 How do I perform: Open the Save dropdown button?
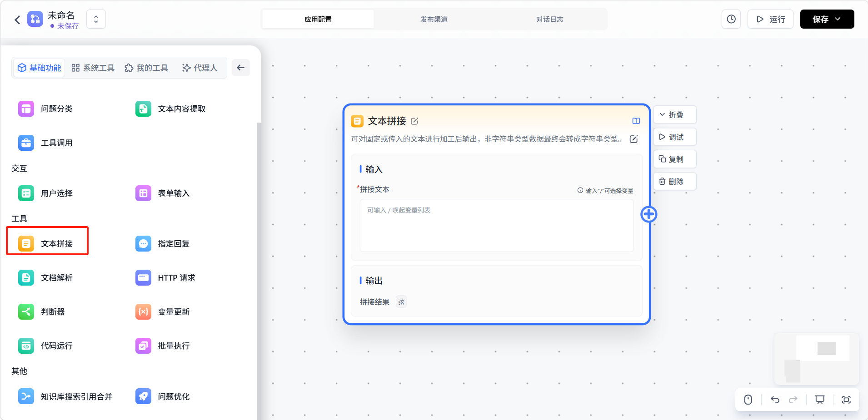(827, 19)
